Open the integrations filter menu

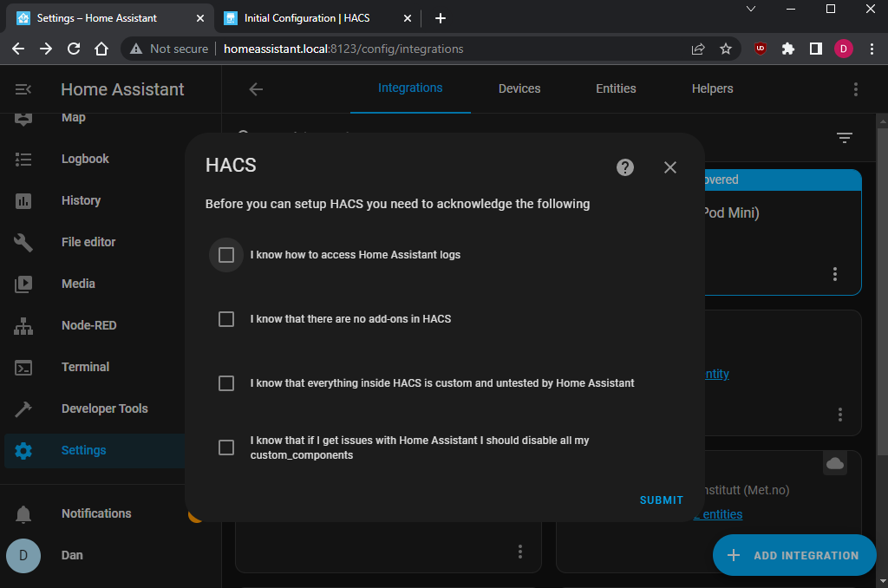(x=845, y=138)
